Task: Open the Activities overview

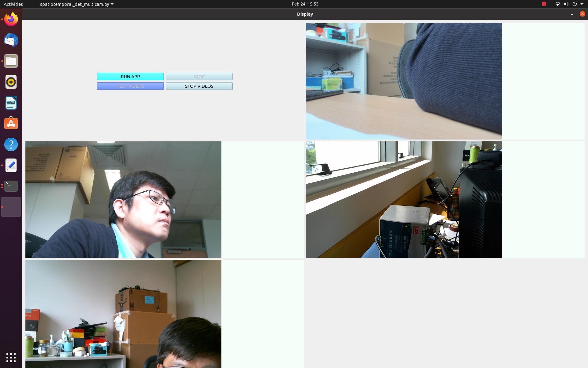Action: tap(13, 4)
